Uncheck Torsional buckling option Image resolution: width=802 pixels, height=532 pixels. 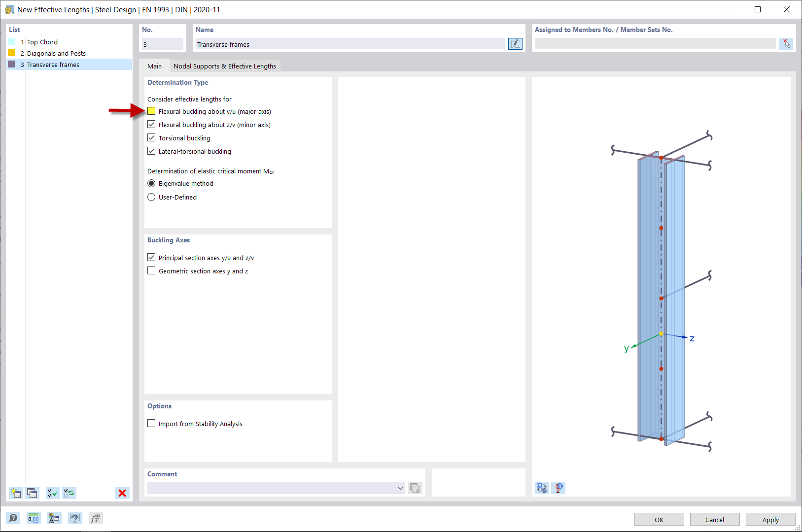(x=151, y=137)
